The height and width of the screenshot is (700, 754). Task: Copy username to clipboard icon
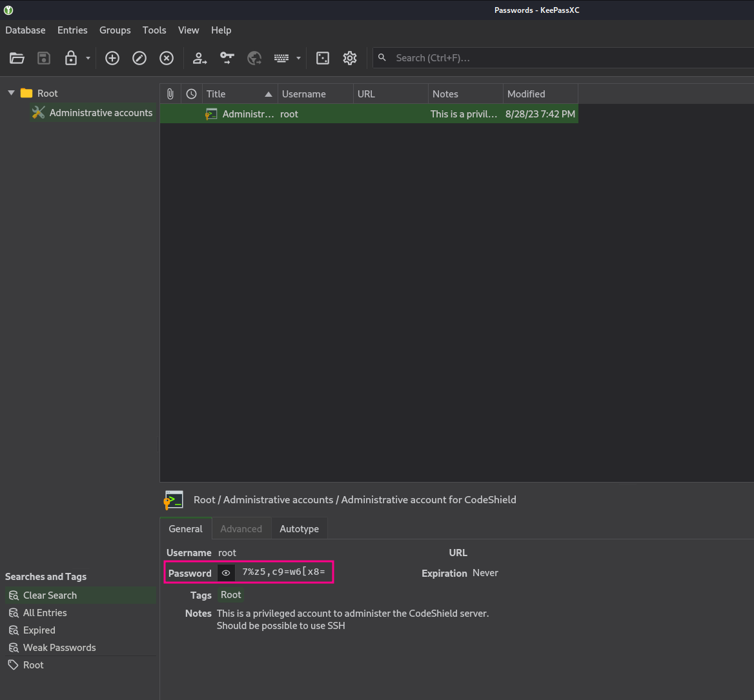pos(199,58)
